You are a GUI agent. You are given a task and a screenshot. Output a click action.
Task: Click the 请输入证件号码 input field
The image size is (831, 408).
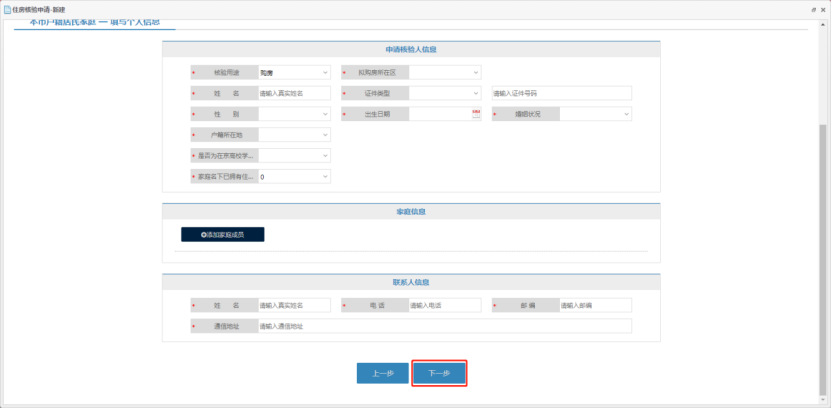click(x=560, y=93)
